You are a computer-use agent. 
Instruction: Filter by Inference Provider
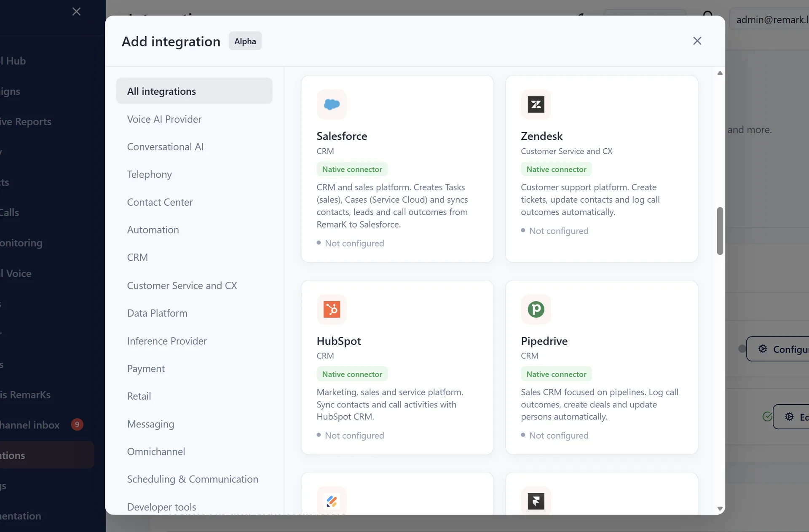pyautogui.click(x=167, y=341)
